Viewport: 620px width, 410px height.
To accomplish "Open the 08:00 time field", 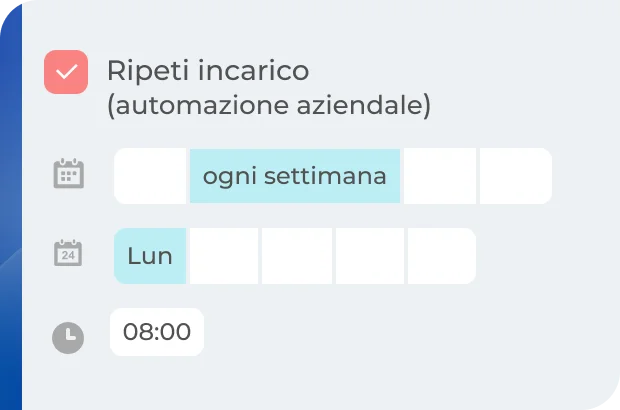I will 157,332.
